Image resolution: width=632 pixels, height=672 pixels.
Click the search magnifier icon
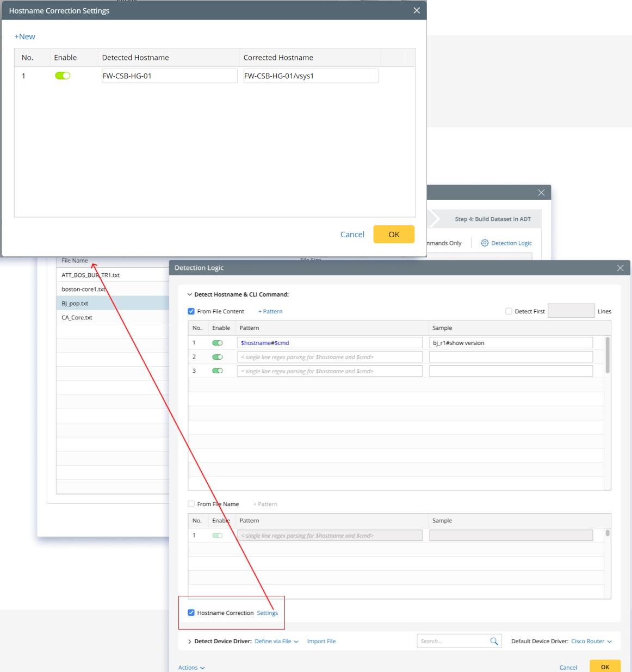click(x=494, y=641)
